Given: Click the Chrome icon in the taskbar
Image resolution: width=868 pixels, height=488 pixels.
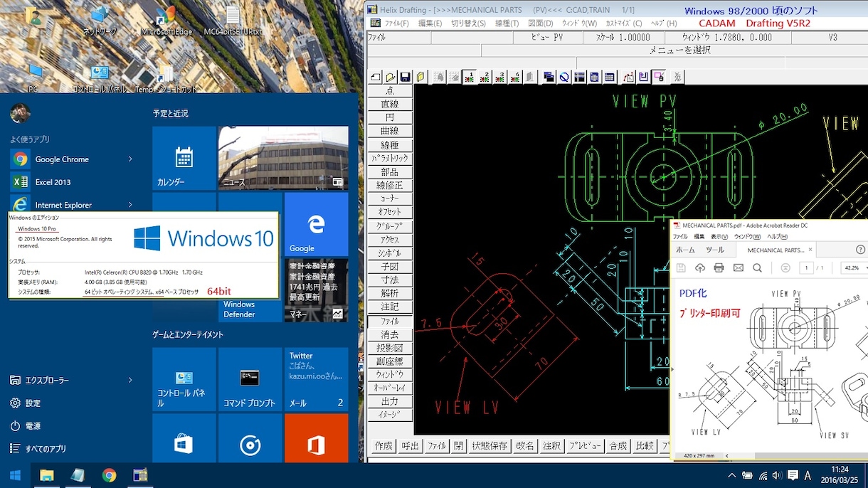Looking at the screenshot, I should tap(109, 475).
